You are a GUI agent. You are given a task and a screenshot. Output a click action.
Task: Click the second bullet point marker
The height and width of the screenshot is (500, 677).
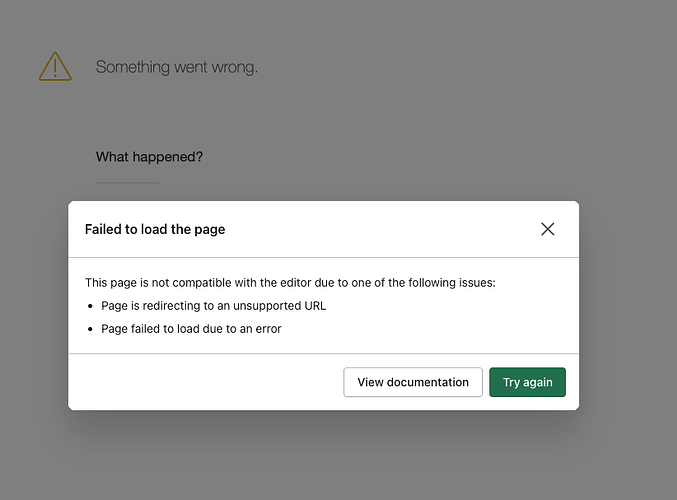91,329
